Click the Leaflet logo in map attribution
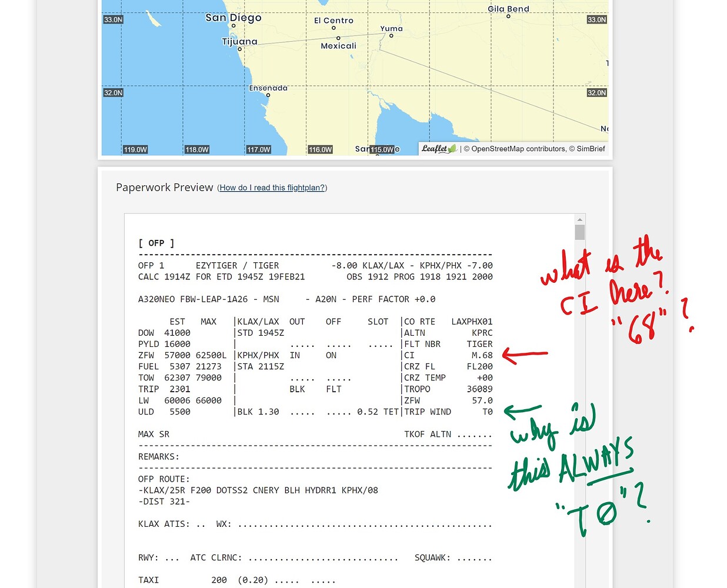727x588 pixels. point(438,149)
